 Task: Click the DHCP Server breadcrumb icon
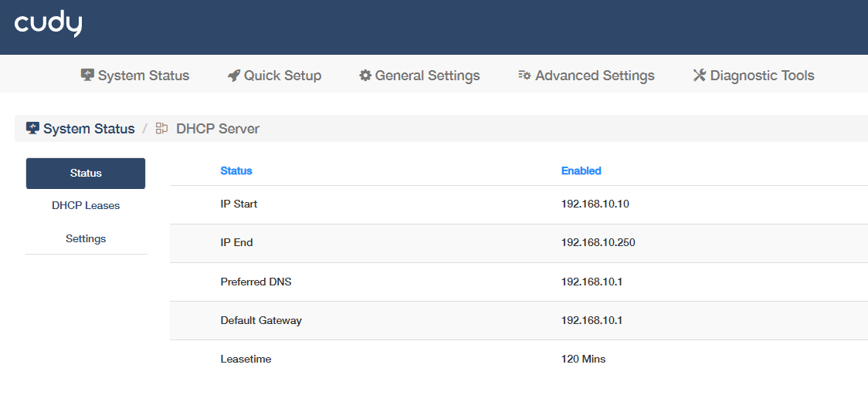click(161, 128)
